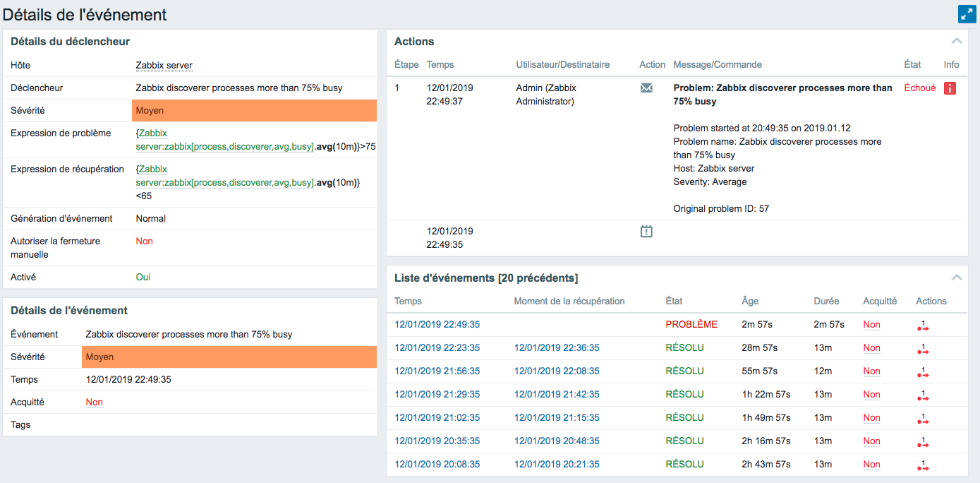
Task: Open recovery time 12/01/2019 22:36:35
Action: pyautogui.click(x=557, y=348)
